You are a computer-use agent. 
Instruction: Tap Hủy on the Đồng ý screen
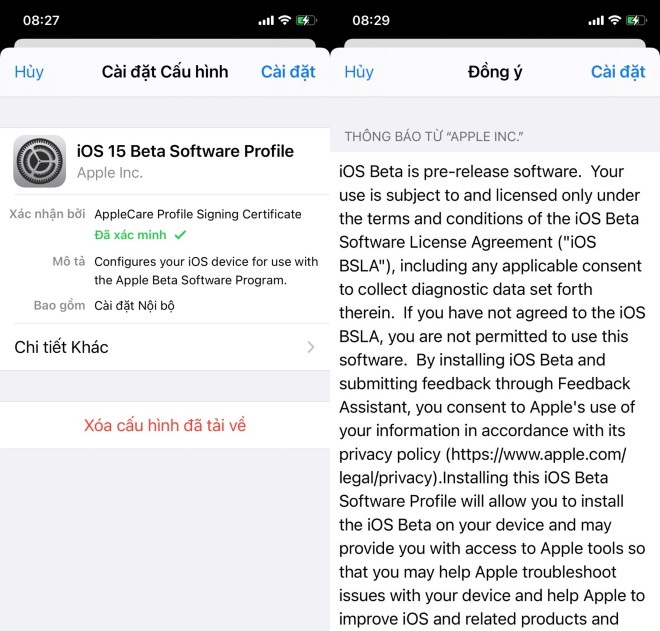tap(359, 72)
